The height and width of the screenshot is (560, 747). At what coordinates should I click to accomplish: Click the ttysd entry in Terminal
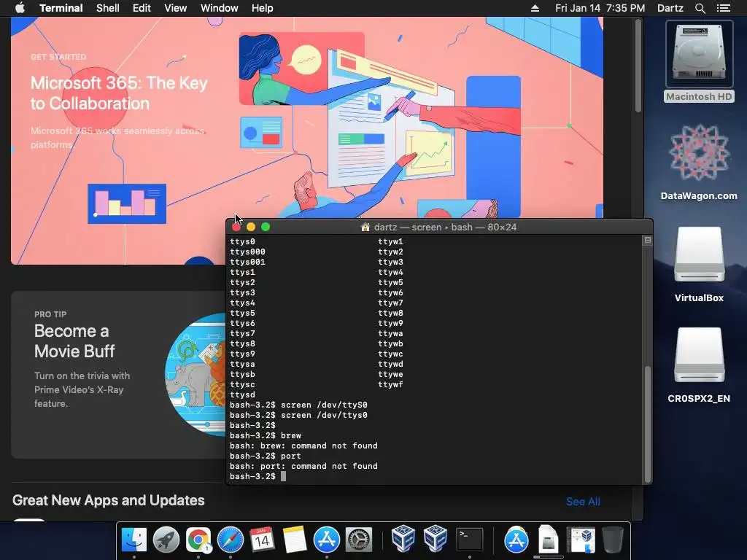pos(242,394)
